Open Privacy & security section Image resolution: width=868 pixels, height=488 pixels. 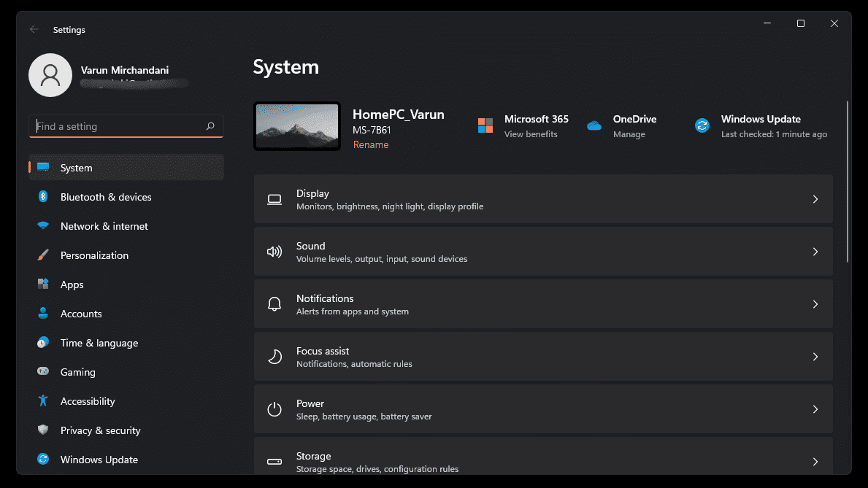pos(126,430)
